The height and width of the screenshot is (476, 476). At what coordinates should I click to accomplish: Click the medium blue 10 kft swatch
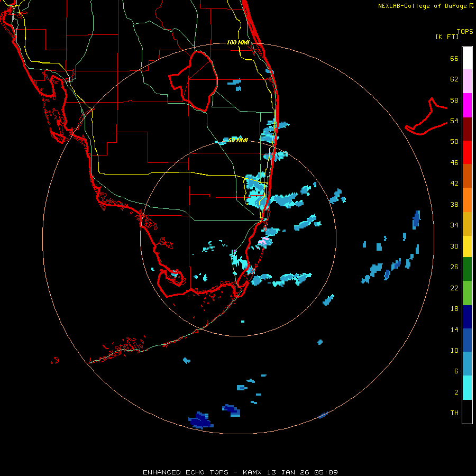tap(467, 340)
